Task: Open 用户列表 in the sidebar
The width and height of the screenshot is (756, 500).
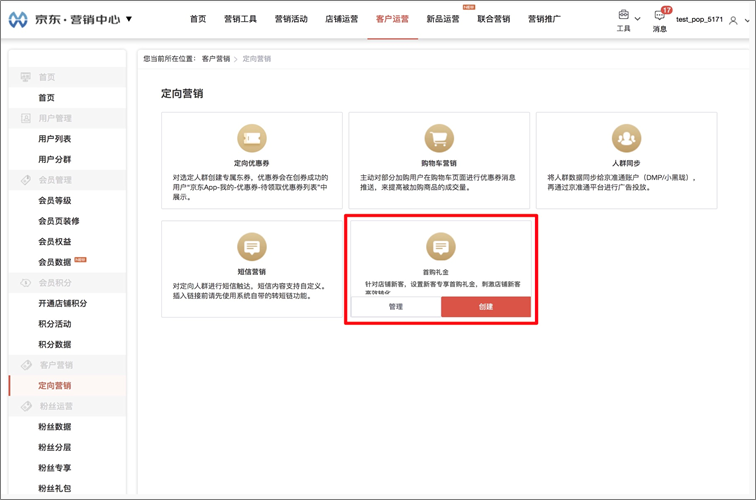Action: (x=54, y=139)
